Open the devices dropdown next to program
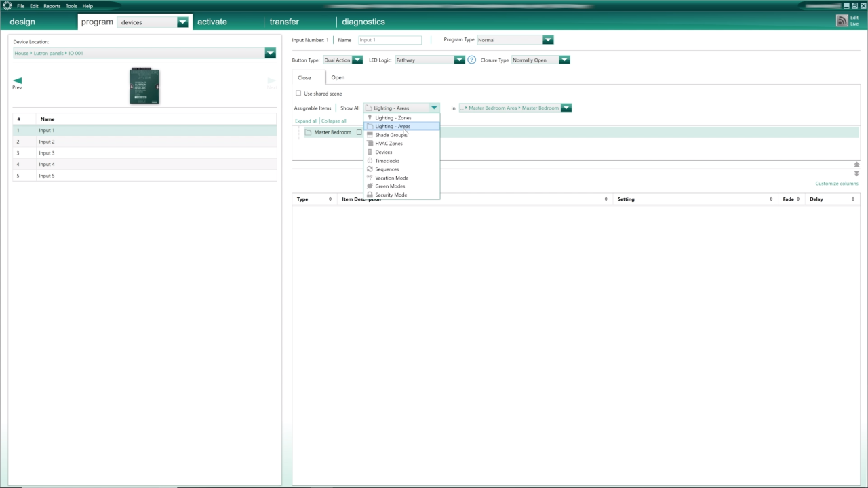The height and width of the screenshot is (488, 868). (x=182, y=22)
